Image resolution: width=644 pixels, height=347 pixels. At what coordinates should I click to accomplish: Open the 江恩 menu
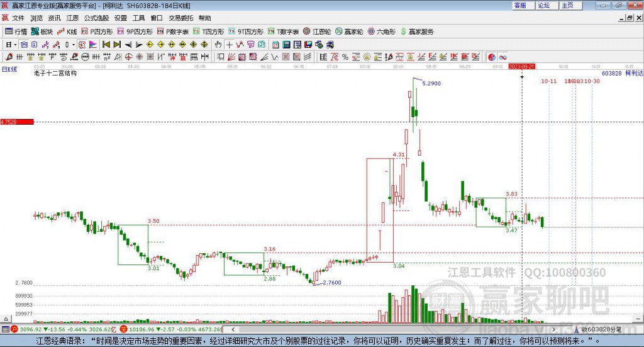click(72, 18)
